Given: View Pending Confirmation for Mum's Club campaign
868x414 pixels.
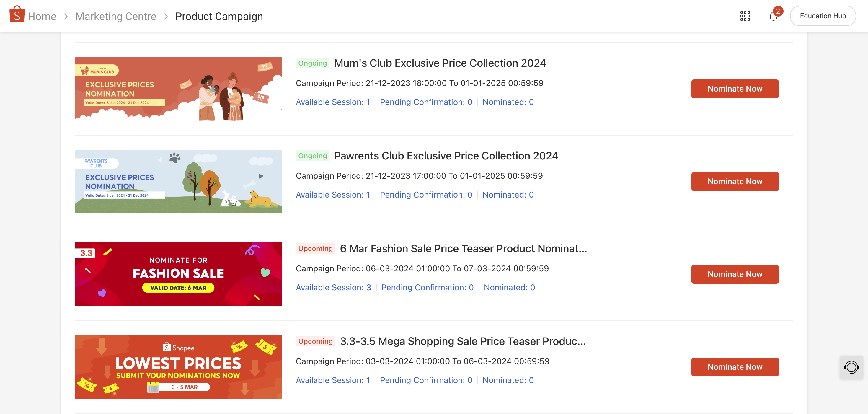Looking at the screenshot, I should pos(426,102).
